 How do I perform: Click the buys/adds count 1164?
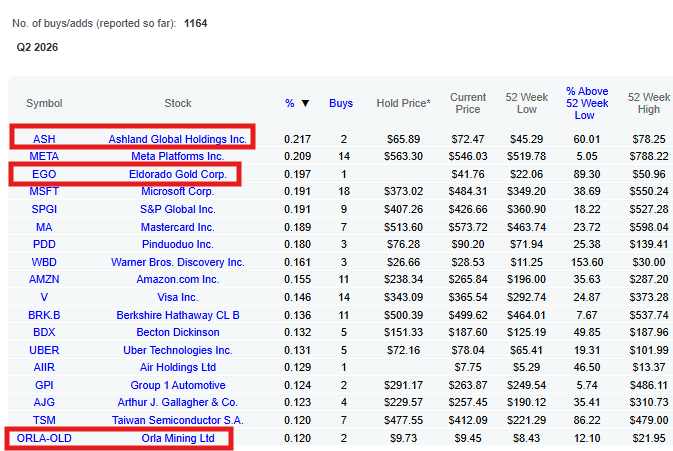(x=195, y=24)
